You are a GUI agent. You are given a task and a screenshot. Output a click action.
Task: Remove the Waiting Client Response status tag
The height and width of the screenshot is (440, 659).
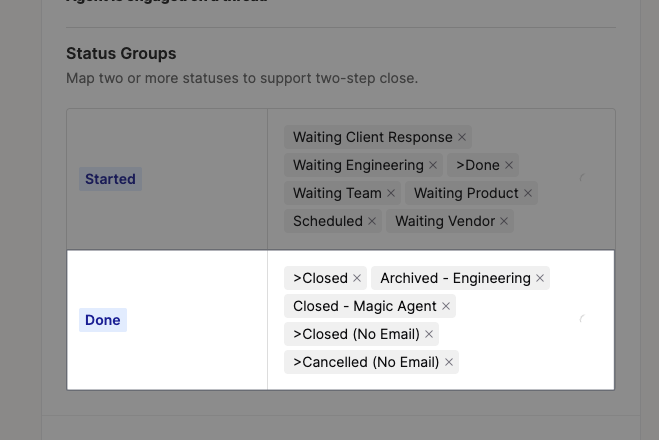tap(462, 137)
